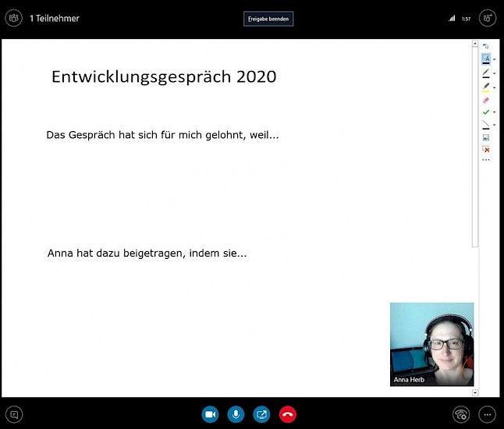Click the call duration timer 1:57

point(466,19)
